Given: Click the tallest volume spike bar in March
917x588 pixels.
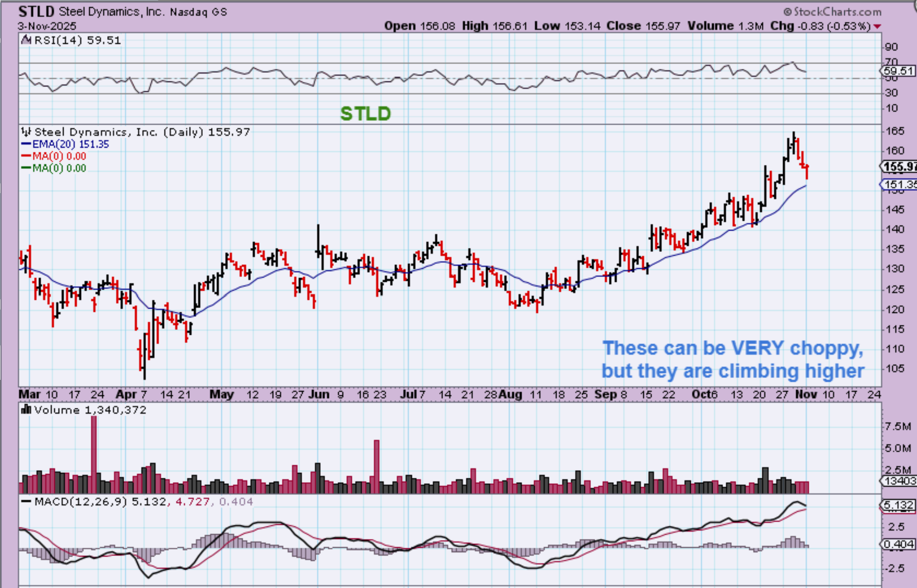Looking at the screenshot, I should (94, 455).
